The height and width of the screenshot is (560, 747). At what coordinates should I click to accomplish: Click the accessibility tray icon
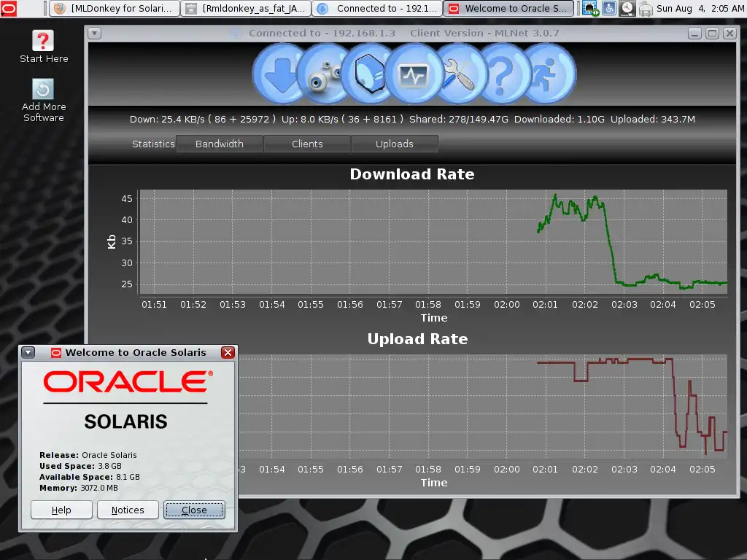click(x=609, y=8)
